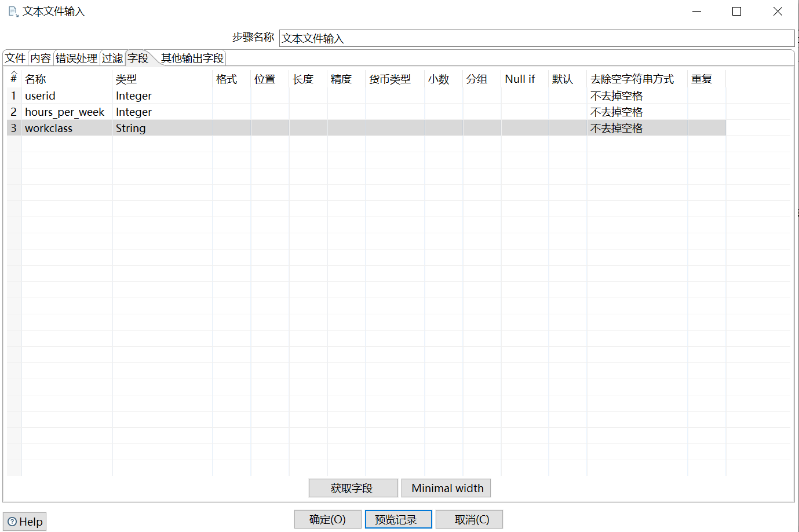Select row number 3

(14, 128)
